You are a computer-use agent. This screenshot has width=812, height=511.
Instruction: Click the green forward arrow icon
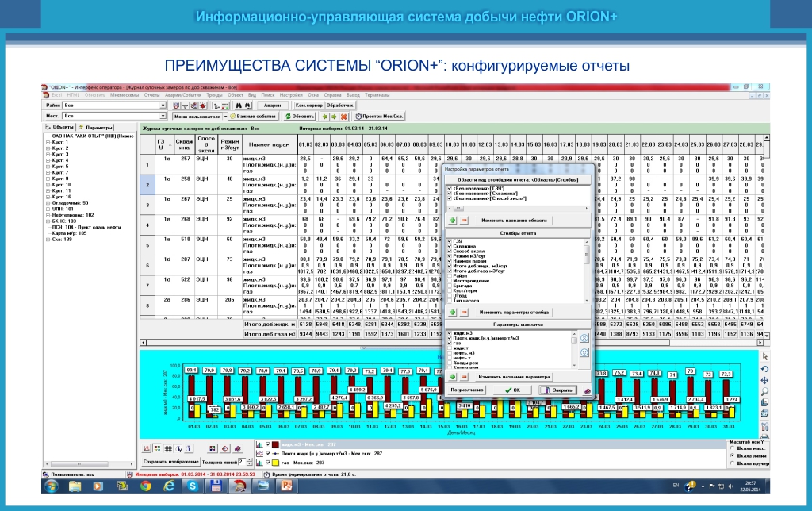click(335, 117)
